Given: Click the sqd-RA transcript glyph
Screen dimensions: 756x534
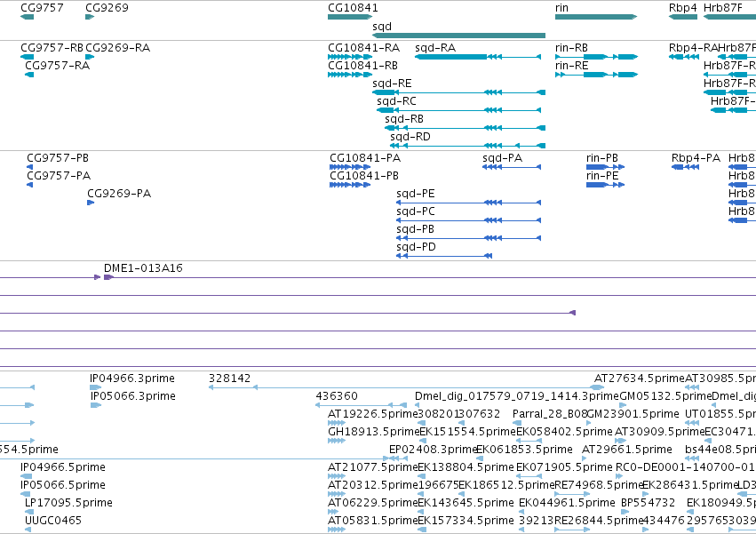Looking at the screenshot, I should [478, 57].
